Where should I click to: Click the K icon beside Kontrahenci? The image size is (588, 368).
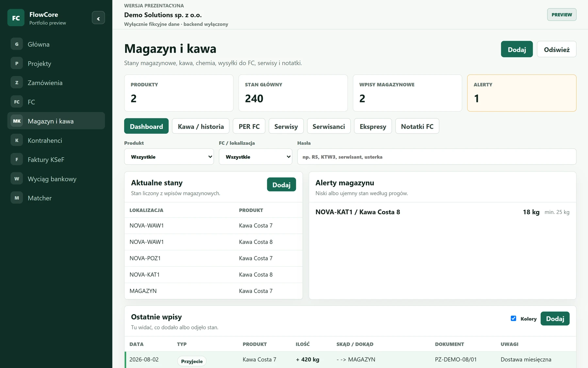pyautogui.click(x=17, y=140)
